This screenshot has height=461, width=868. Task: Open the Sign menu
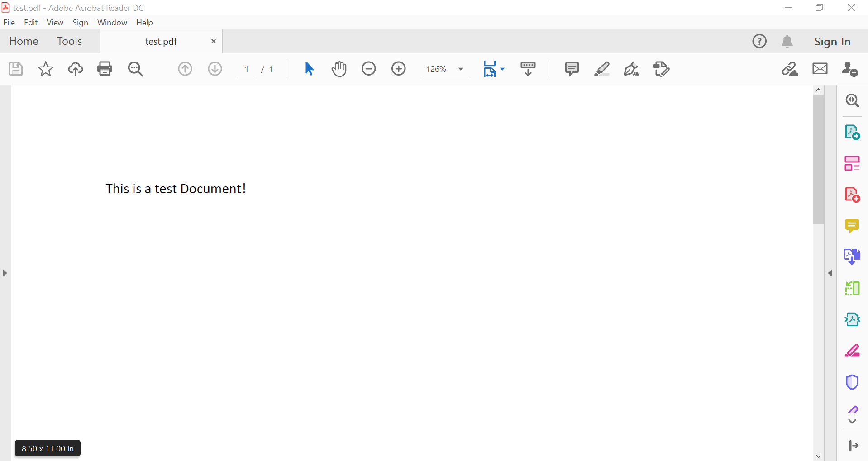[80, 22]
